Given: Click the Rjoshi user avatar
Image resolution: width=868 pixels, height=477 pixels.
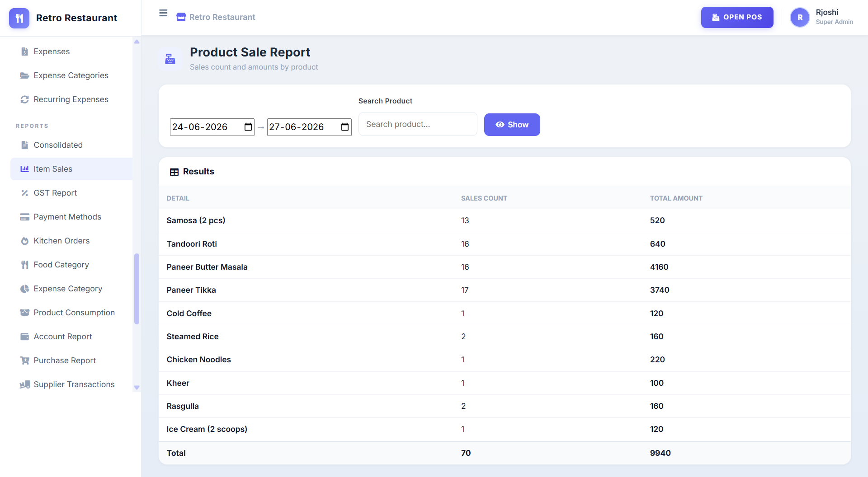Looking at the screenshot, I should point(800,17).
